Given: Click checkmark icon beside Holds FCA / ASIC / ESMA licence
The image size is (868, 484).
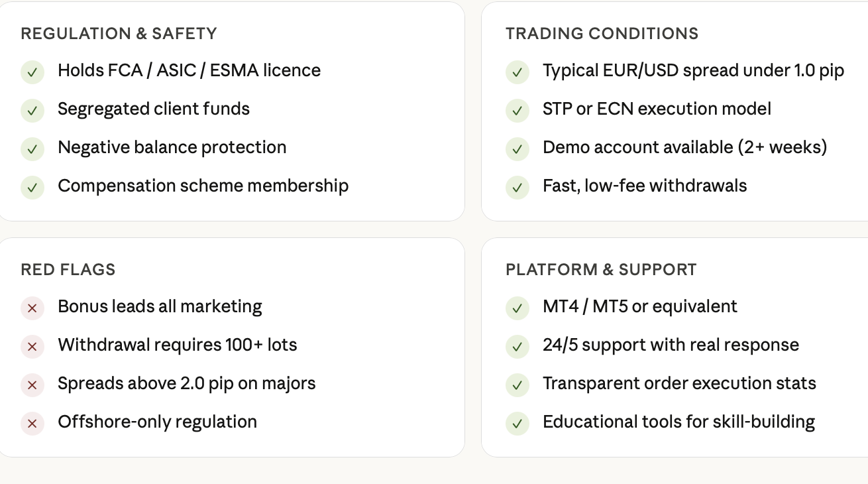Looking at the screenshot, I should 32,72.
